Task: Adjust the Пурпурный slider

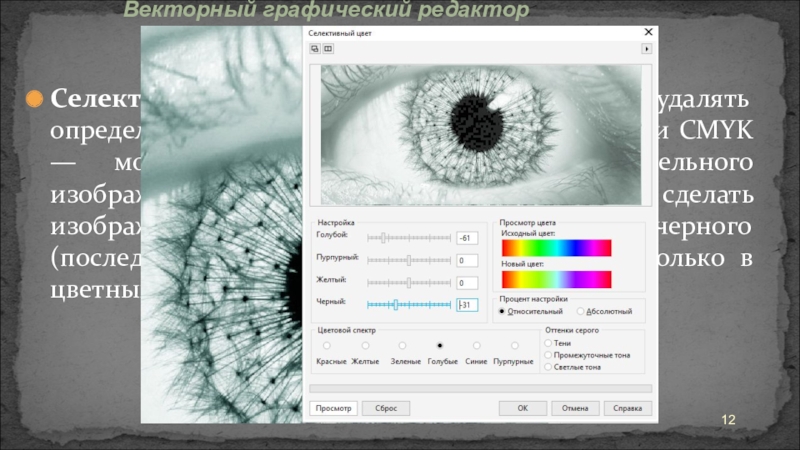Action: 409,260
